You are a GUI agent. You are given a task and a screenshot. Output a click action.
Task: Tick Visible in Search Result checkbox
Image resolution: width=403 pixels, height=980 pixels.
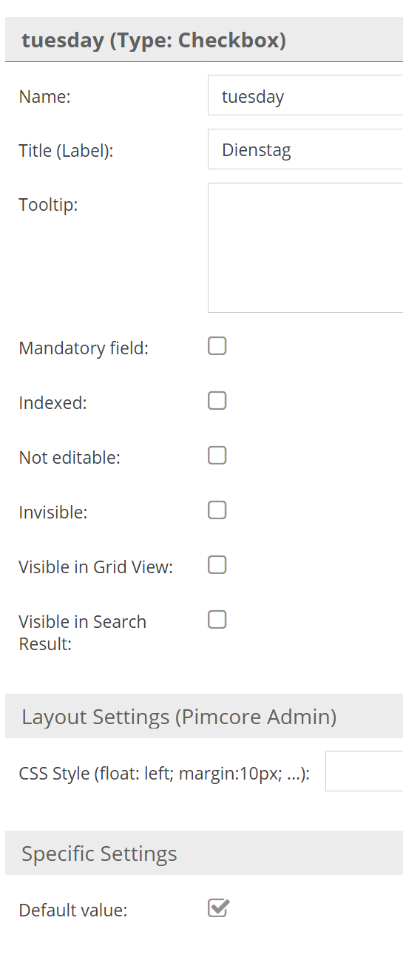[x=217, y=620]
